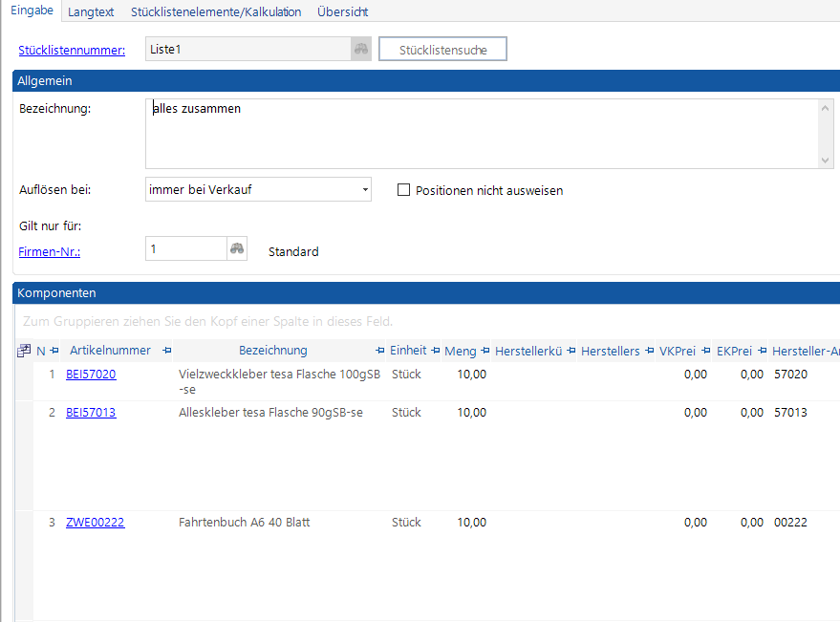Pin the Einheit column
This screenshot has width=840, height=622.
pyautogui.click(x=435, y=351)
